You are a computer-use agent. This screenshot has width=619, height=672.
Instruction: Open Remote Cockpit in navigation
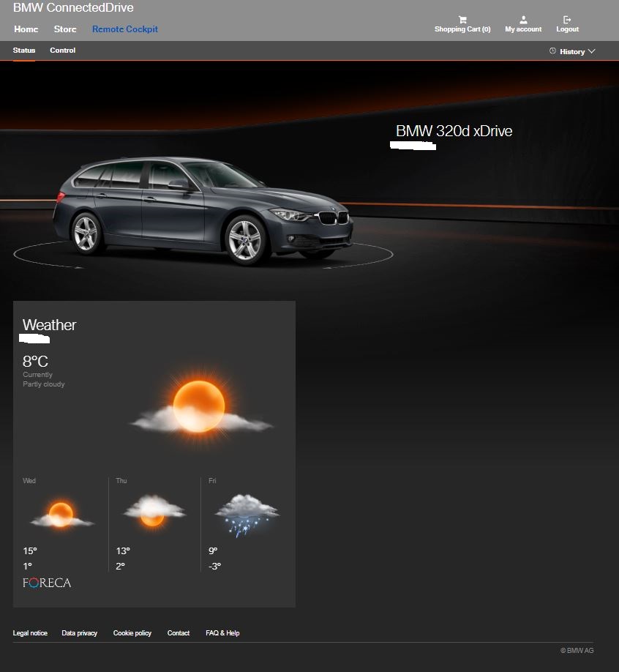(x=124, y=29)
